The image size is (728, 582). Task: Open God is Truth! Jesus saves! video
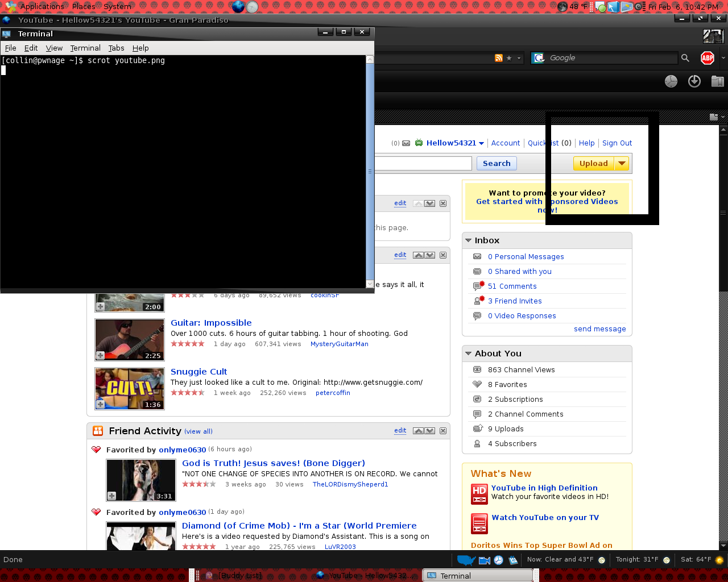pyautogui.click(x=274, y=463)
